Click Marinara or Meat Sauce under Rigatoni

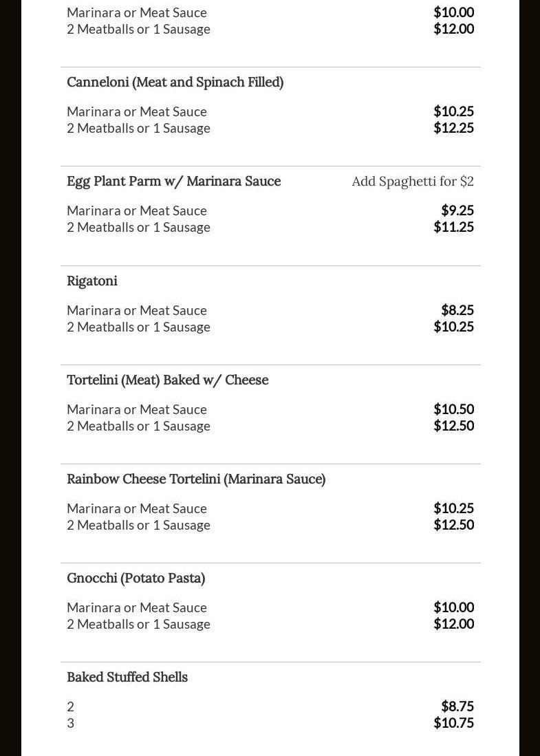[137, 310]
